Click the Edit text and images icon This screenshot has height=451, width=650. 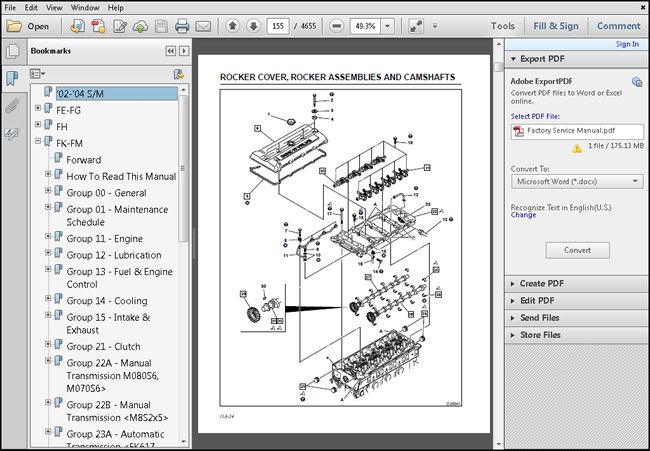point(120,26)
